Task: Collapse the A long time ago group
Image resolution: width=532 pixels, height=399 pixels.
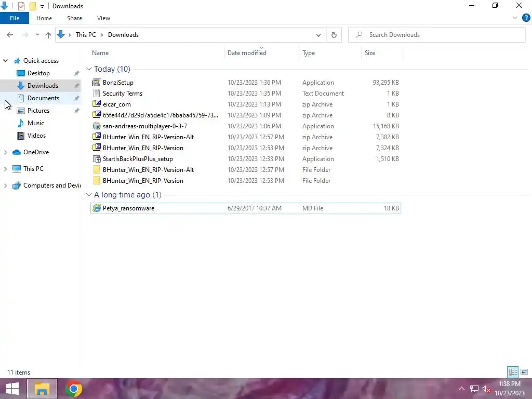Action: pos(89,195)
